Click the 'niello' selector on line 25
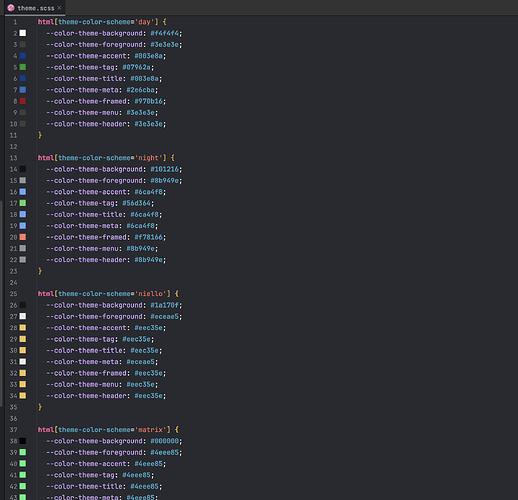Viewport: 518px width, 500px height. pos(150,294)
